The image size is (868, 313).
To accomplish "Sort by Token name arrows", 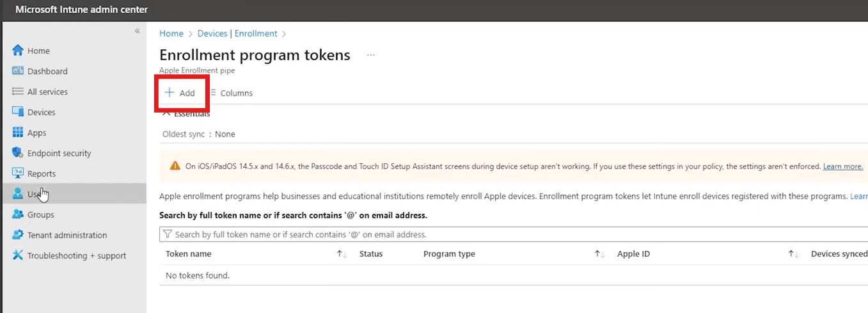I will pos(342,254).
